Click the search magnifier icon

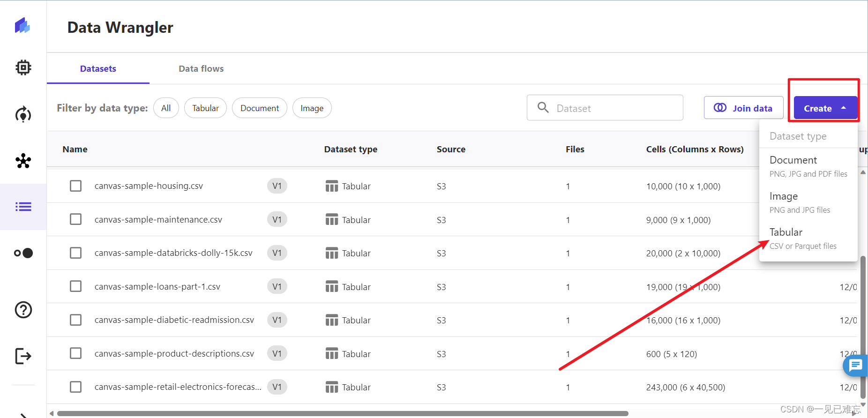[543, 107]
